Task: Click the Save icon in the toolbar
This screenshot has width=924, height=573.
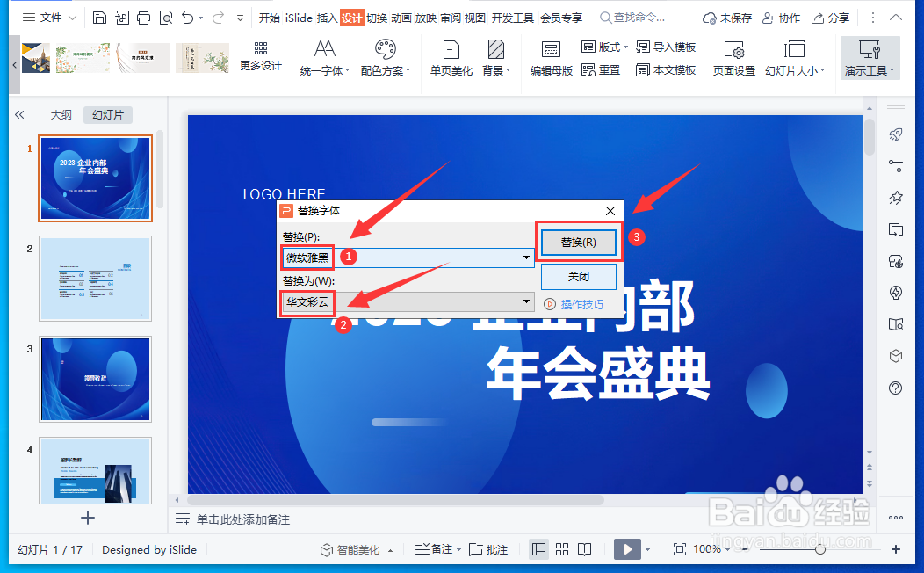Action: pyautogui.click(x=99, y=18)
